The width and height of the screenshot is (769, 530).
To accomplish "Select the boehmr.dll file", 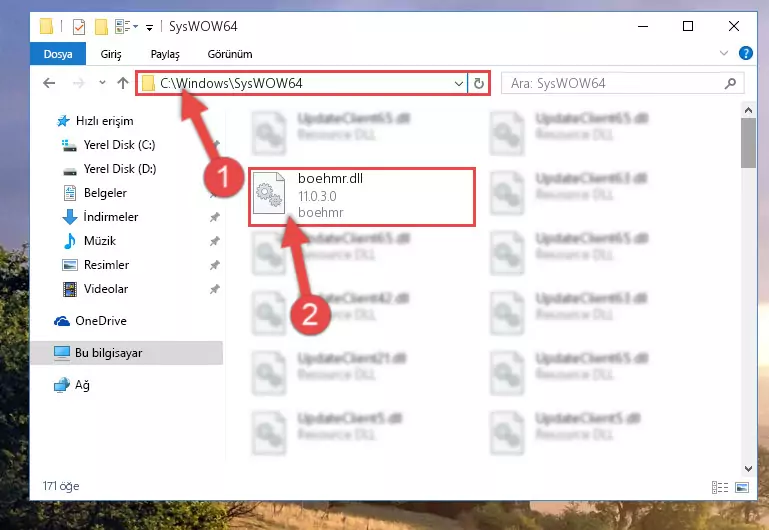I will click(362, 197).
